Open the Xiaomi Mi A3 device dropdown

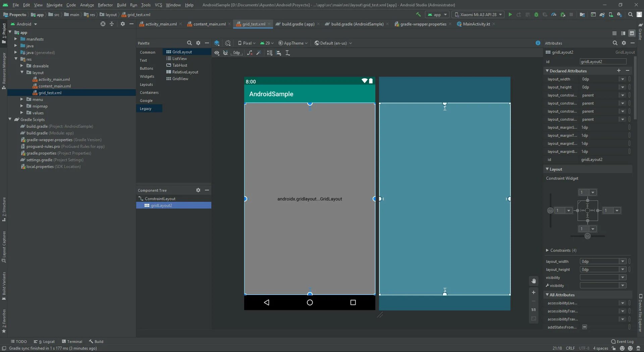tap(478, 15)
